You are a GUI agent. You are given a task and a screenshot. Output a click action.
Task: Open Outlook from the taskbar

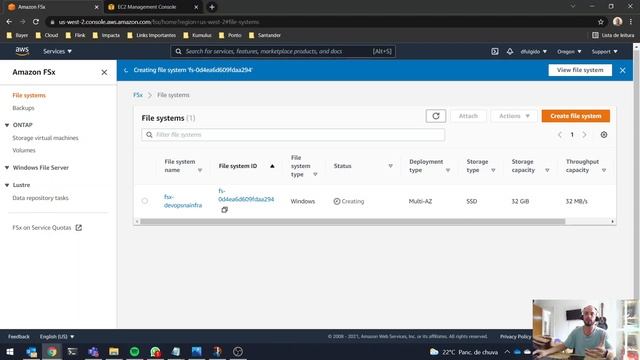point(31,351)
